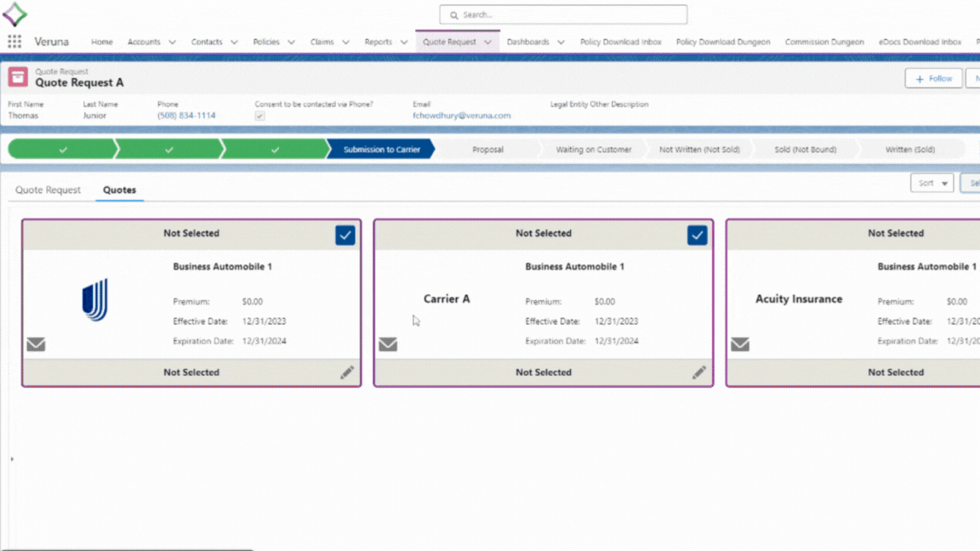Expand the Quote Request menu chevron
980x551 pixels.
pyautogui.click(x=488, y=43)
